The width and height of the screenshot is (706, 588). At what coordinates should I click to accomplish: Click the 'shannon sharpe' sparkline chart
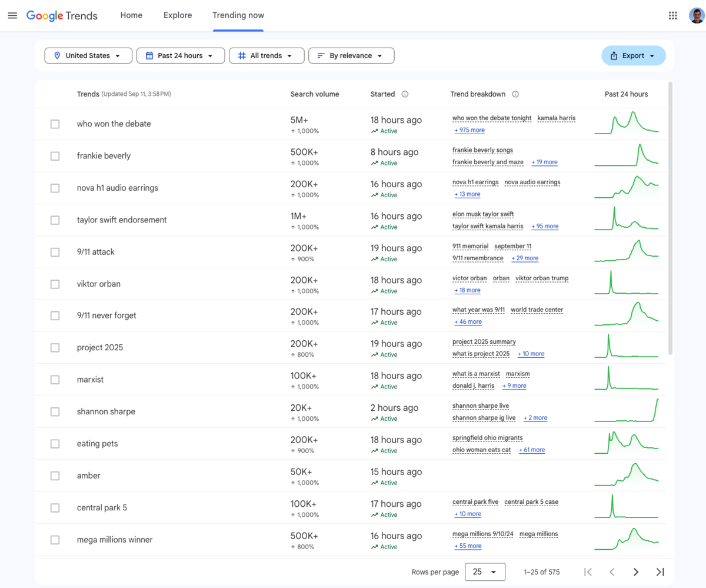626,411
